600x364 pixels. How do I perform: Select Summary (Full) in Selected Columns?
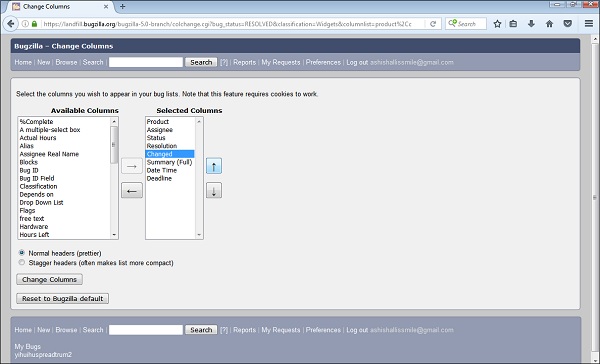click(170, 162)
